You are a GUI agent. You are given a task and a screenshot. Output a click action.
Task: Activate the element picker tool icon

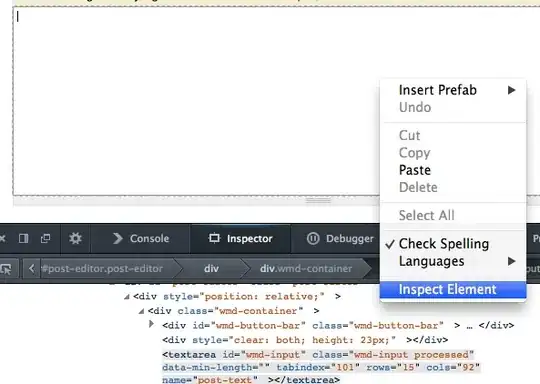6,269
